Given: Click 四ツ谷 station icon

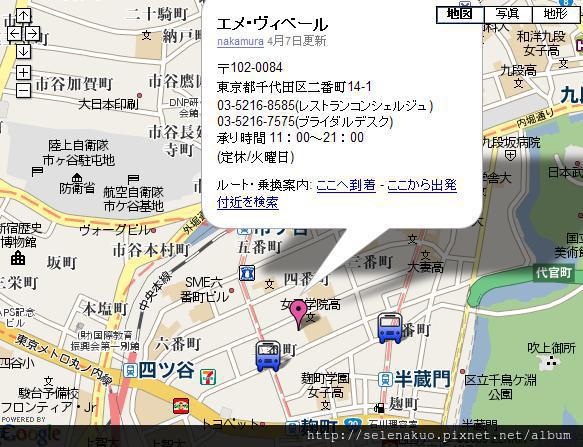Looking at the screenshot, I should click(x=130, y=371).
